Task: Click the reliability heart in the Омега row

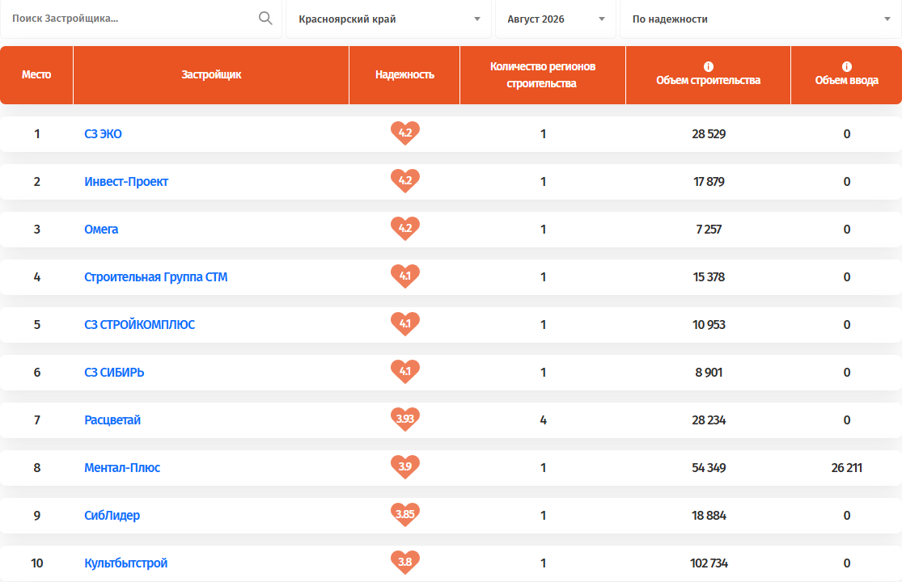Action: [x=405, y=229]
